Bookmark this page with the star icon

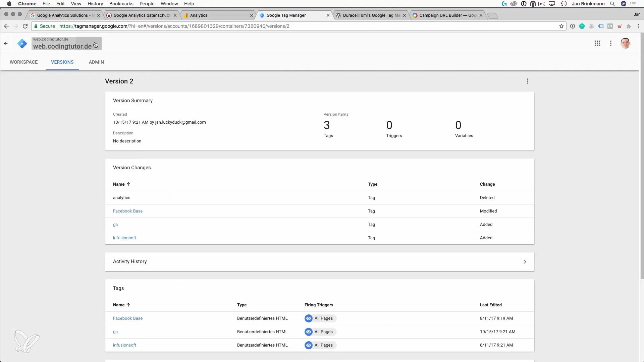tap(561, 26)
